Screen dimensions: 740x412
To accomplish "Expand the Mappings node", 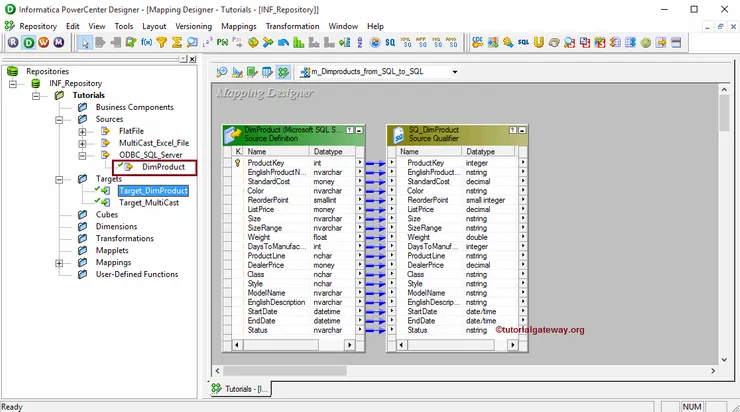I will (x=59, y=263).
